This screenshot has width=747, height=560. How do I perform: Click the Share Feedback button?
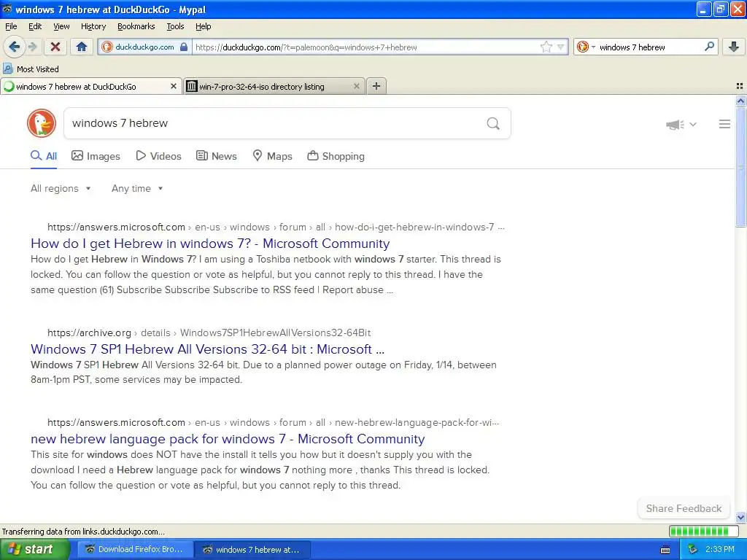tap(684, 508)
